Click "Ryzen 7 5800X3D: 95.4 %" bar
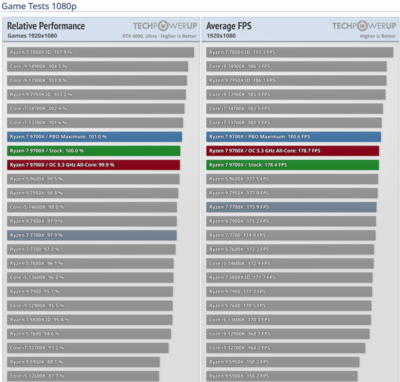The height and width of the screenshot is (382, 400). tap(90, 320)
